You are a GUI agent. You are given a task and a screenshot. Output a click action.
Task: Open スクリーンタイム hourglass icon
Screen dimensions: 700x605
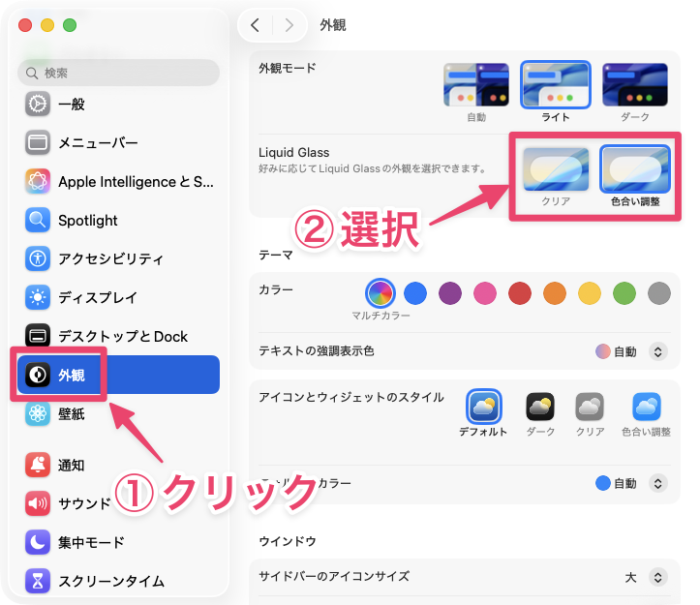pyautogui.click(x=38, y=581)
